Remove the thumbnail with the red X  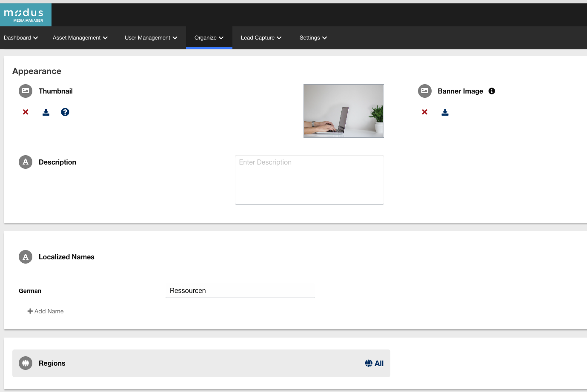(26, 112)
